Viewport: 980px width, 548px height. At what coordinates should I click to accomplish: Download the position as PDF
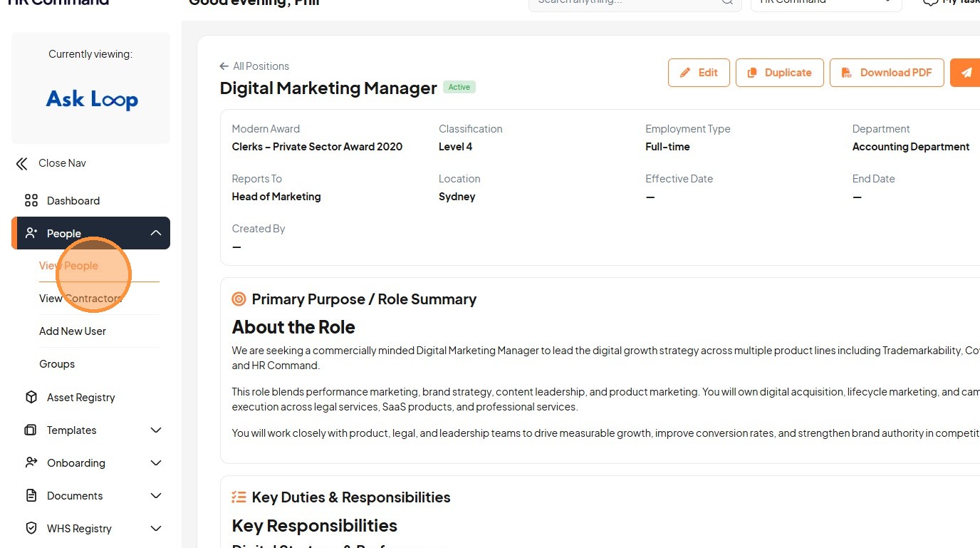pos(887,73)
